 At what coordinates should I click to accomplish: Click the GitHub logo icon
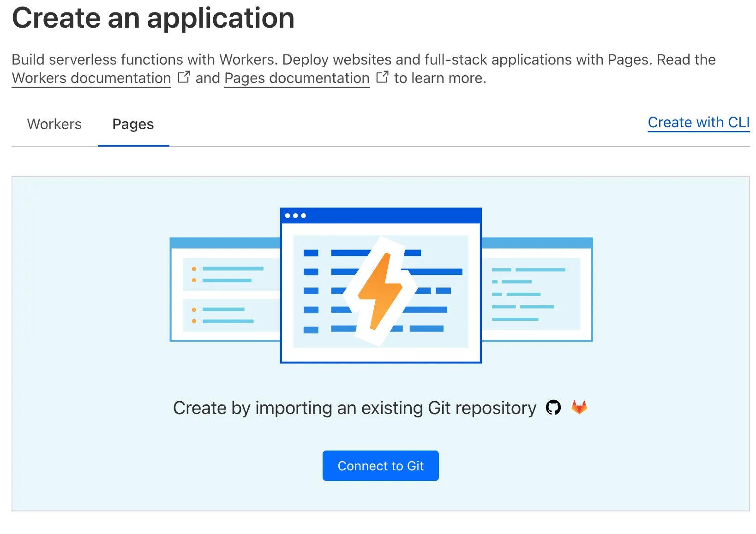[553, 408]
